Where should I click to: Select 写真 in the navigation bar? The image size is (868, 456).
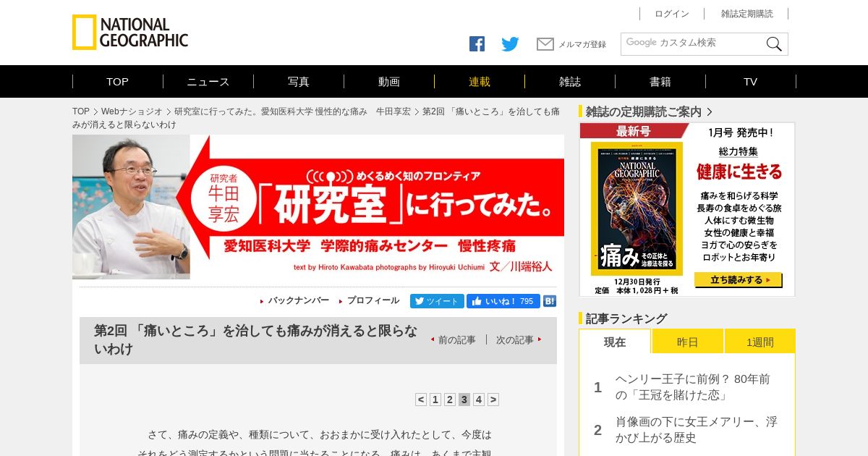299,82
